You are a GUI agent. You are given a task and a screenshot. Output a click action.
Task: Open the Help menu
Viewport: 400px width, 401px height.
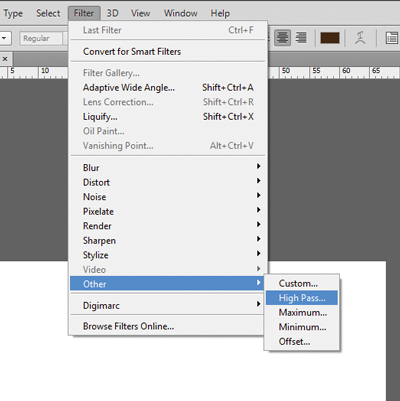pyautogui.click(x=220, y=13)
